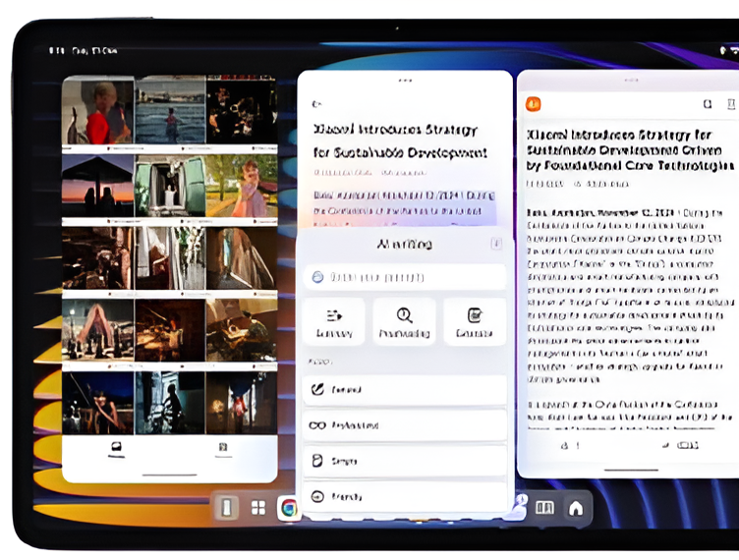Tap the back arrow in the middle article window

pyautogui.click(x=316, y=104)
